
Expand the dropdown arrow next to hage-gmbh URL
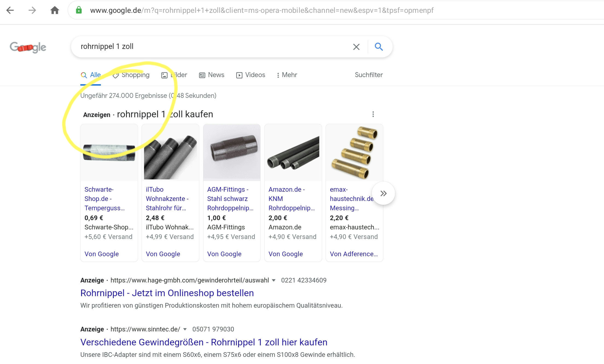274,280
